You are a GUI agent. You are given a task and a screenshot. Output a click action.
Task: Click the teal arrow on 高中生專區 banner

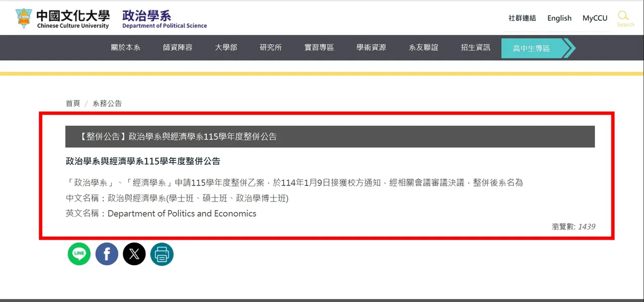click(569, 48)
